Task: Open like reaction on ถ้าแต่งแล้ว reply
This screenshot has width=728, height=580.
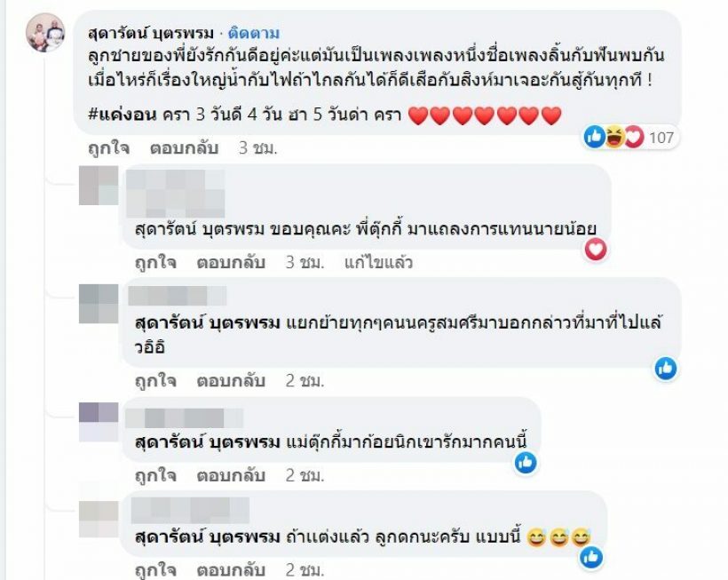Action: 591,557
